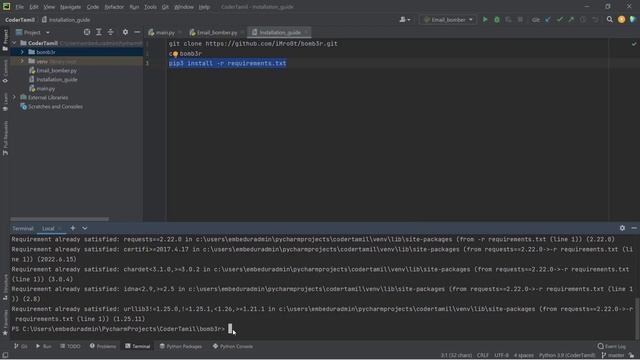The width and height of the screenshot is (640, 360).
Task: Click CoderTamil breadcrumb in navigation bar
Action: 20,20
